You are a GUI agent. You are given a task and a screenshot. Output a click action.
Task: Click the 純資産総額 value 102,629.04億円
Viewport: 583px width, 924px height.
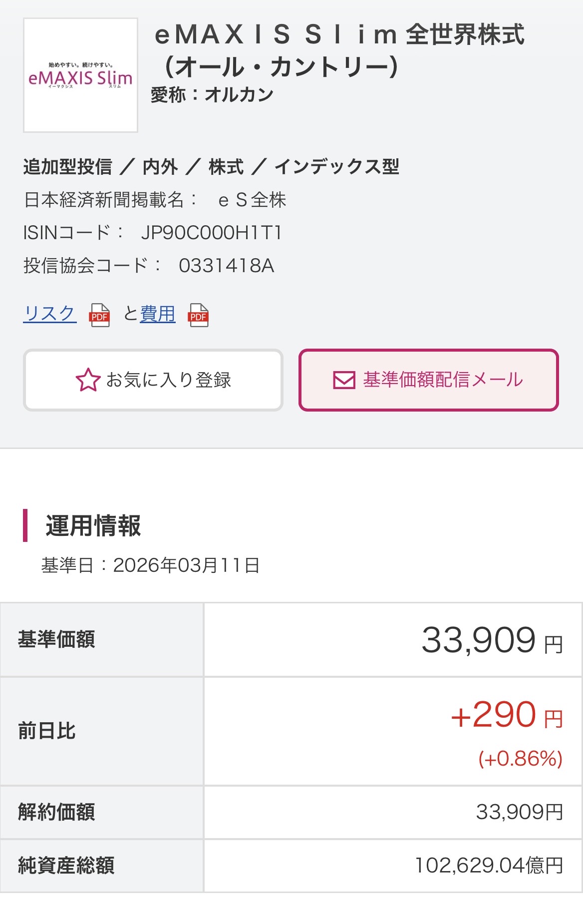[489, 866]
